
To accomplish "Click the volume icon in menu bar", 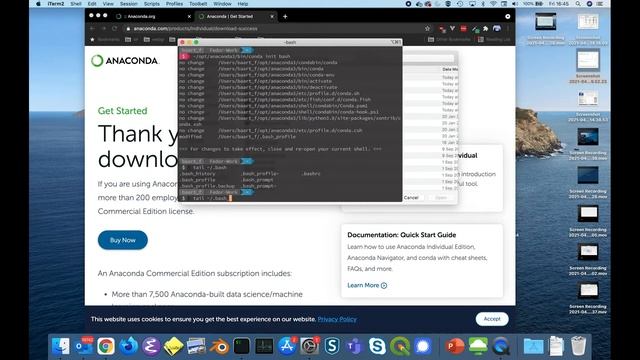I will tap(515, 4).
